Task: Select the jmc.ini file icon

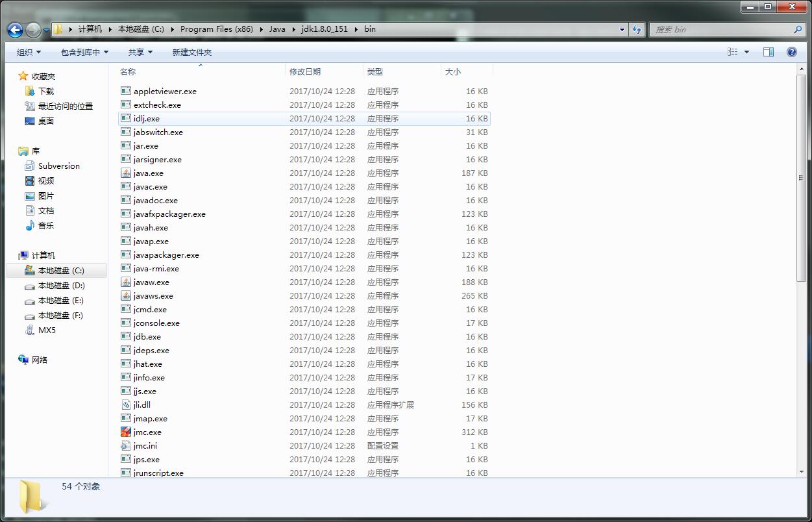Action: [126, 445]
